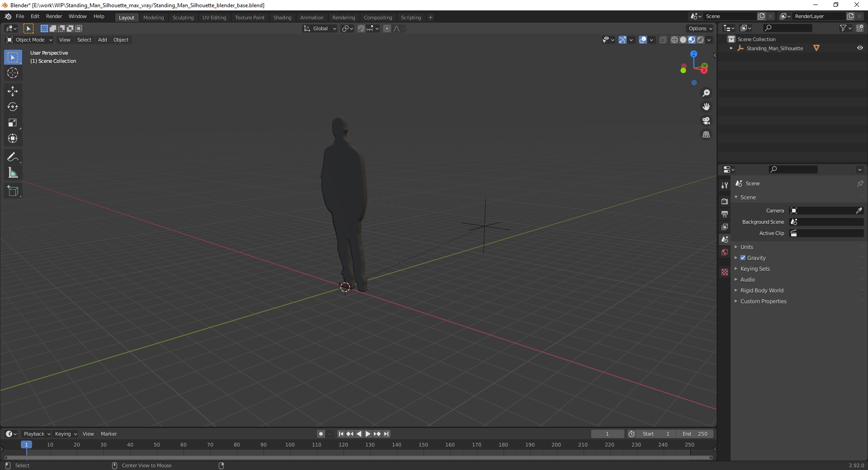
Task: Click the timeline Marker menu
Action: click(x=108, y=434)
